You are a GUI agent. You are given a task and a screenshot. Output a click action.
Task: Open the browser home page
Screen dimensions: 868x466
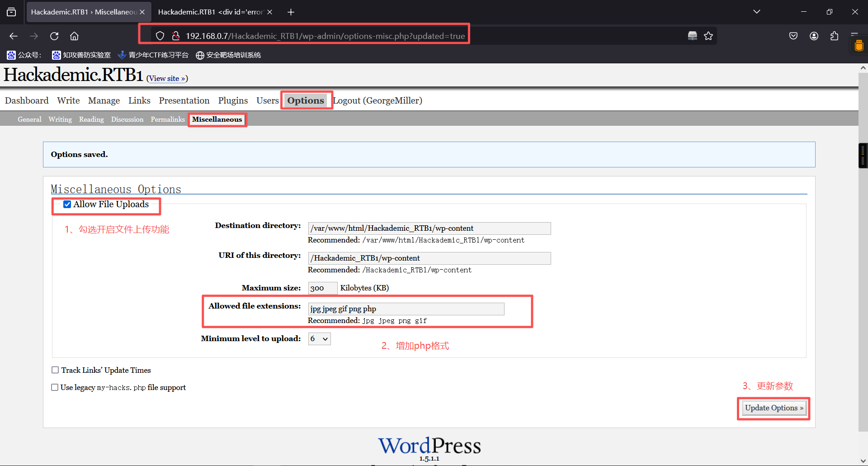tap(75, 36)
